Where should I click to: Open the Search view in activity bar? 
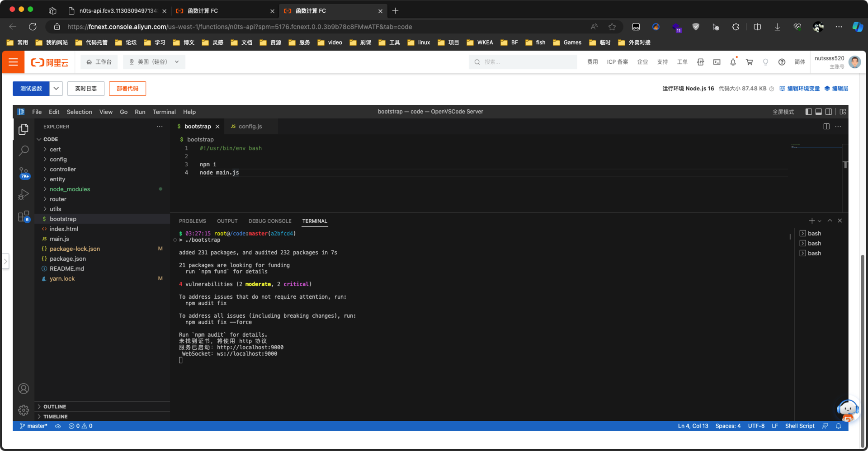(24, 150)
